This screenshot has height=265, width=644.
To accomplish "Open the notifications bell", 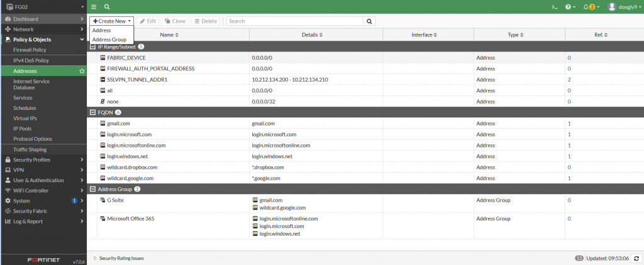I will [x=589, y=7].
